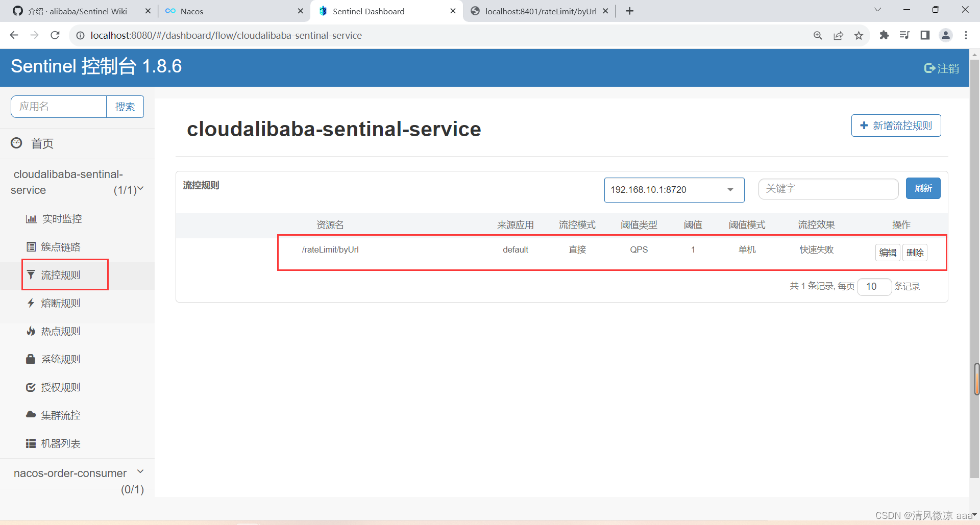The width and height of the screenshot is (980, 525).
Task: Go back using the browser back arrow
Action: tap(14, 35)
